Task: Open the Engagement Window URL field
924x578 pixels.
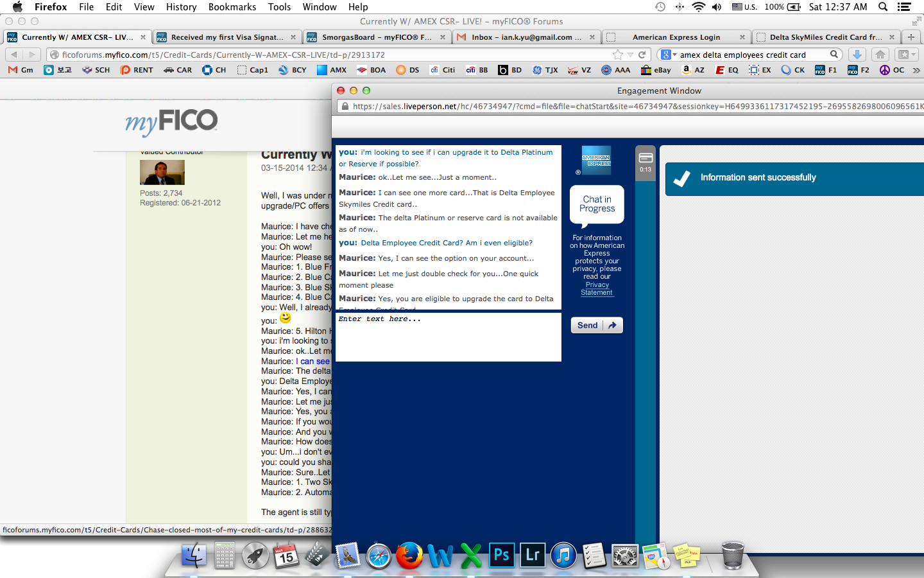Action: pyautogui.click(x=632, y=106)
